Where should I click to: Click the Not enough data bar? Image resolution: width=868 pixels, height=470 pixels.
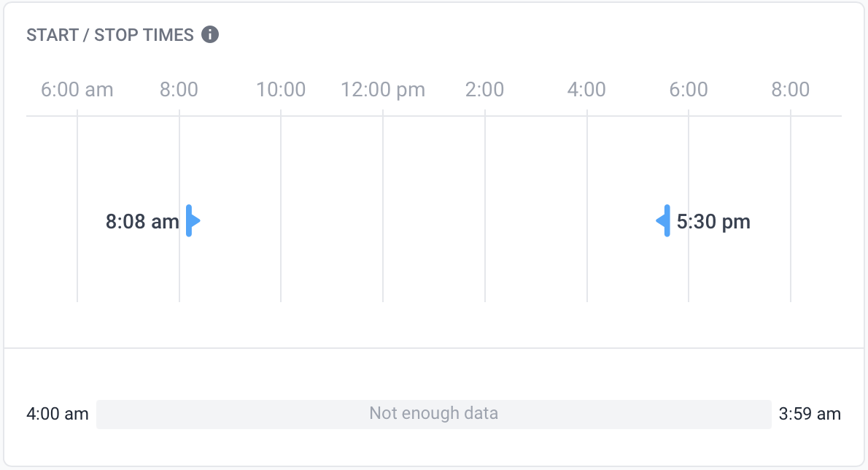(433, 414)
